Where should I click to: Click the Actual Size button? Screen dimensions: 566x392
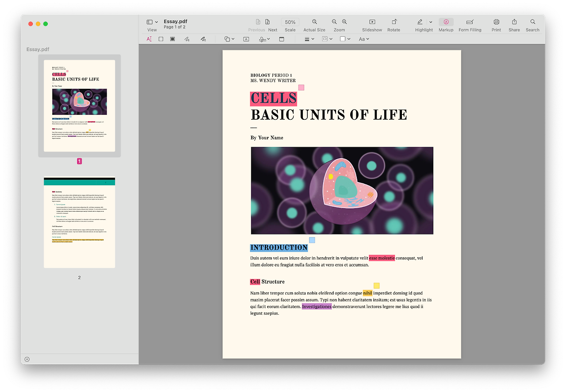pyautogui.click(x=314, y=25)
